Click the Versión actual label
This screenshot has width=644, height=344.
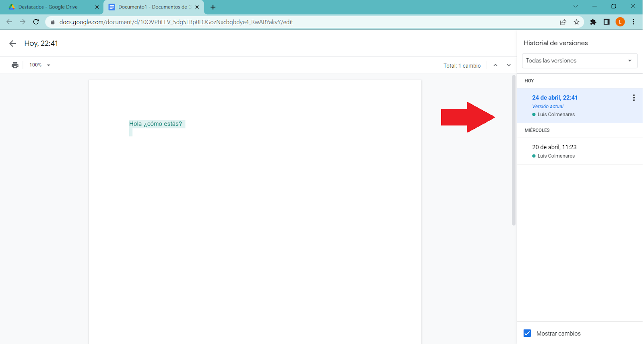coord(547,107)
